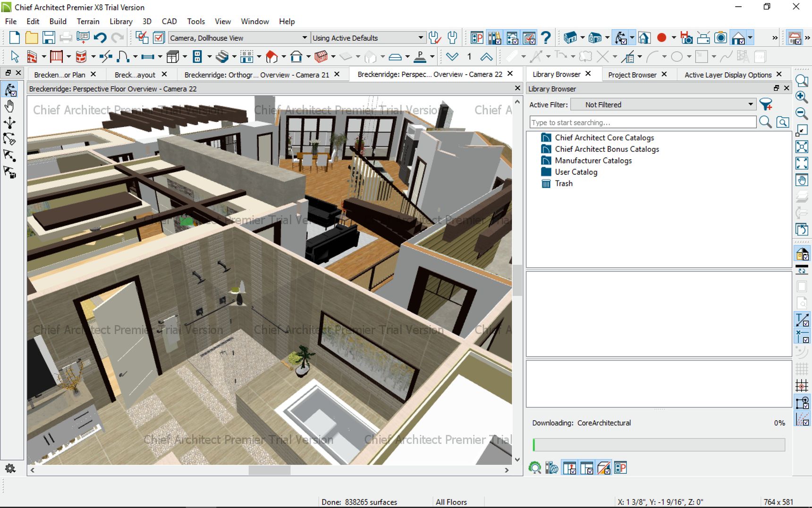Image resolution: width=812 pixels, height=508 pixels.
Task: Switch to Active Layer Display Options tab
Action: pos(728,75)
